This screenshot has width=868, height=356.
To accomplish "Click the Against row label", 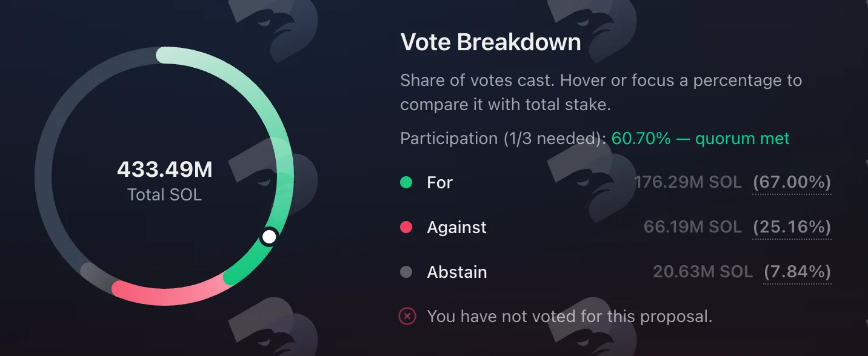I will point(456,227).
